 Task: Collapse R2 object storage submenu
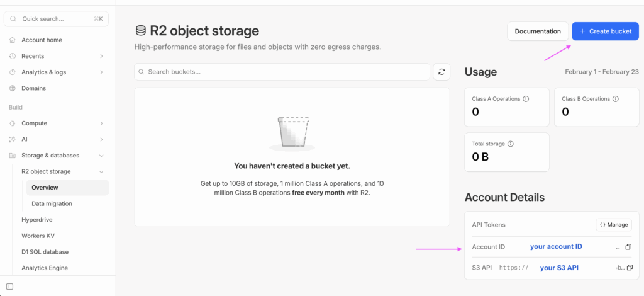coord(101,171)
